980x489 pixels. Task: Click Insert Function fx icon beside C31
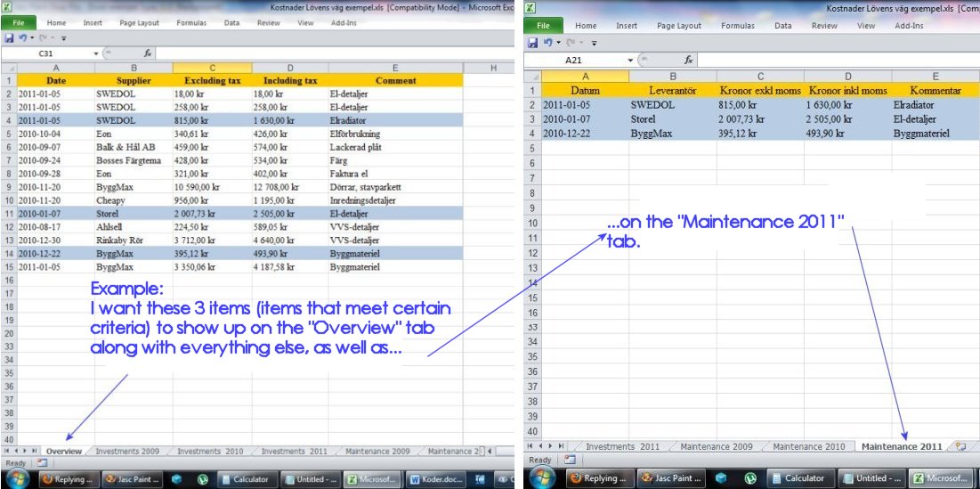148,54
